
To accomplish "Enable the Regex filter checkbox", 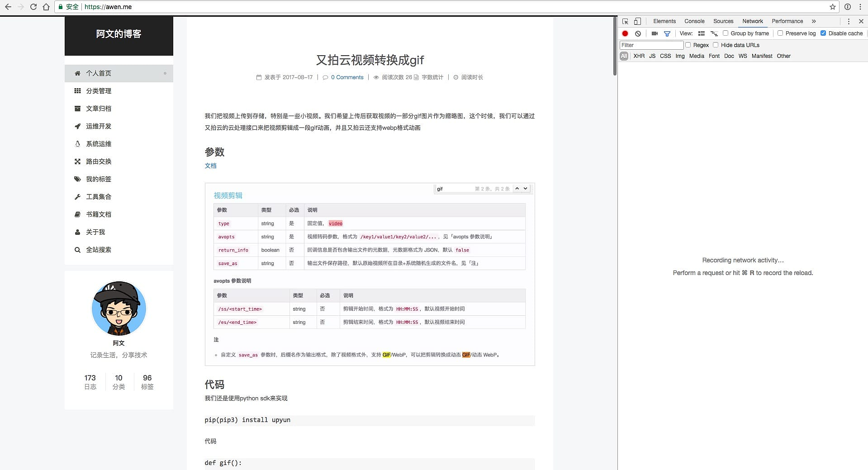I will (688, 45).
